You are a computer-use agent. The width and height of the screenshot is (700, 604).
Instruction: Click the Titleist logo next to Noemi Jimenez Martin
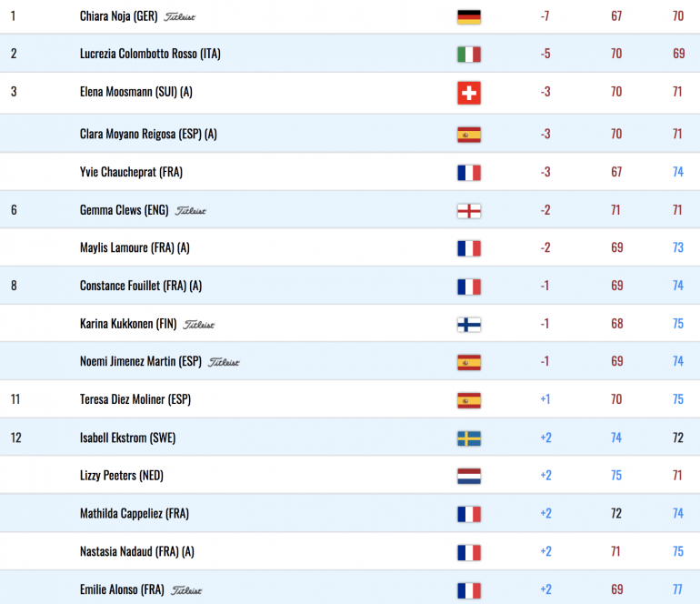click(224, 362)
